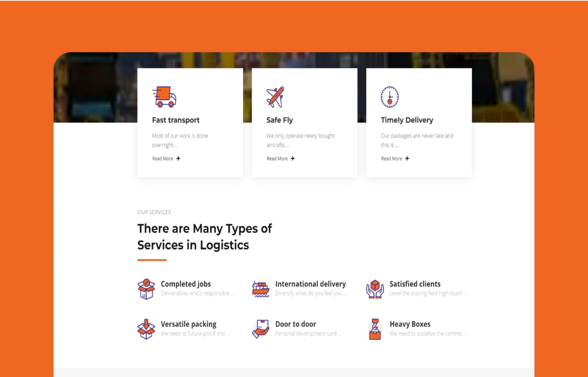Click the 'There are Many Types of Services' heading
588x377 pixels.
pyautogui.click(x=205, y=237)
